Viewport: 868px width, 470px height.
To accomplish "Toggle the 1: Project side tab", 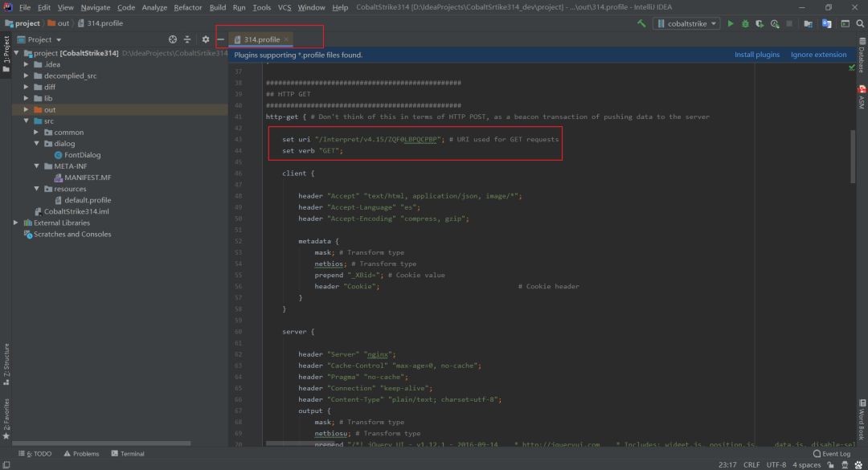I will point(6,55).
